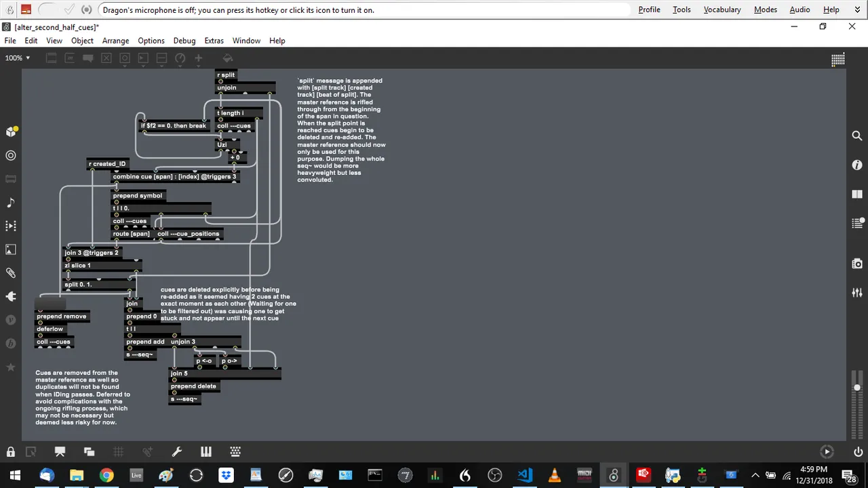The height and width of the screenshot is (488, 868).
Task: Open the Key commands keyboard icon at bottom
Action: point(235,452)
